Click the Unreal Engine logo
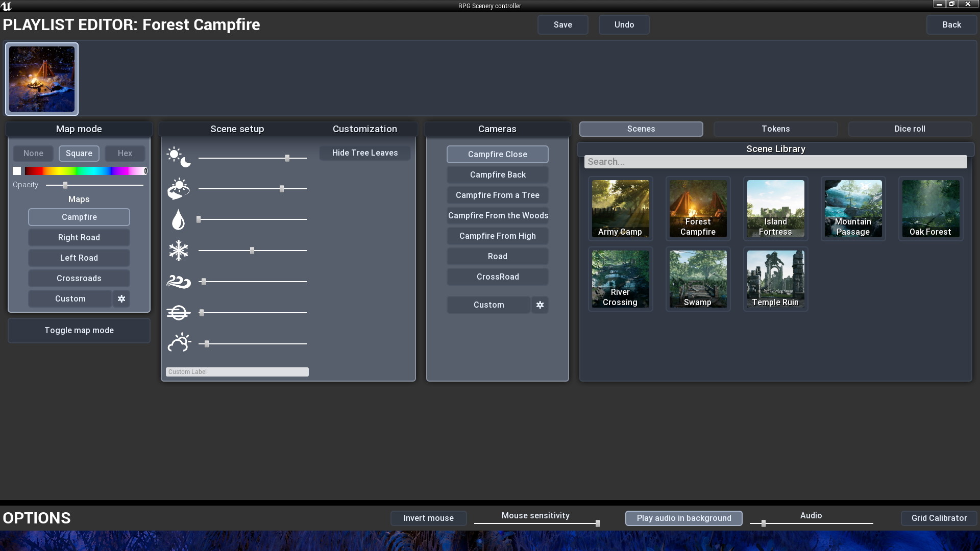This screenshot has height=551, width=980. click(x=7, y=6)
